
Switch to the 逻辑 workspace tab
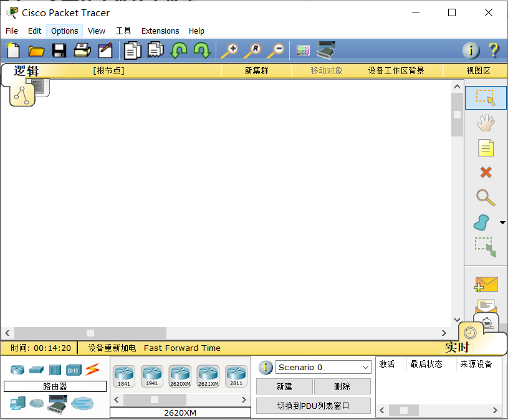point(26,71)
